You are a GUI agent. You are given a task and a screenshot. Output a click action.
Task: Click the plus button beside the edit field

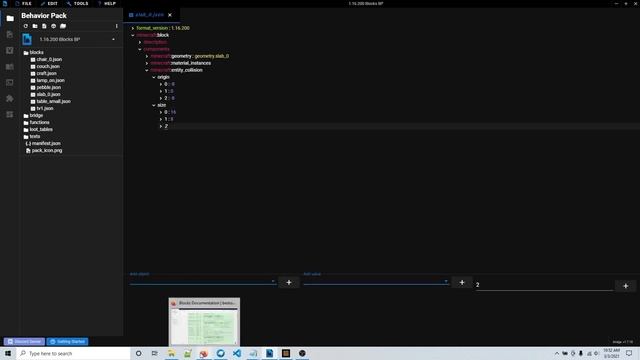(626, 286)
